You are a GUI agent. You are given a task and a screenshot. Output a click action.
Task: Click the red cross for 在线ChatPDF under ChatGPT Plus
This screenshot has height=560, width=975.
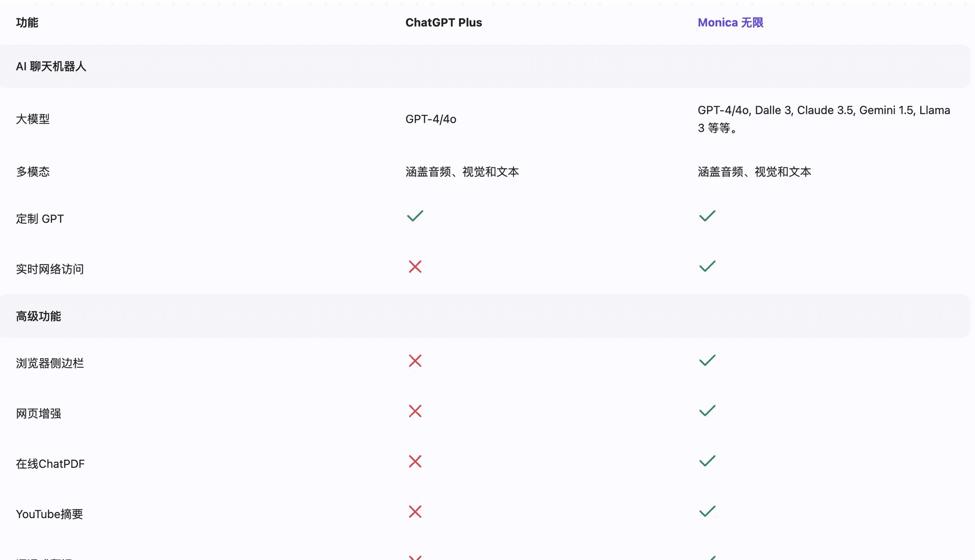(415, 462)
